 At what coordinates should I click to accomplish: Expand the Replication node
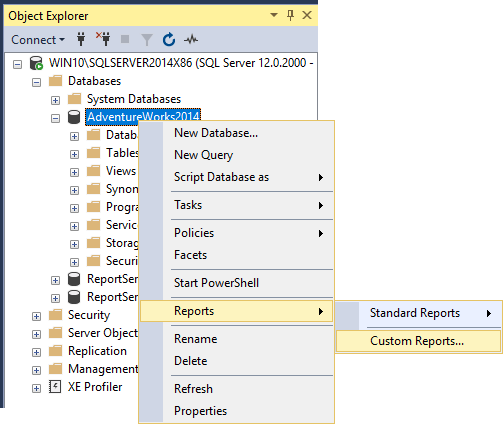pyautogui.click(x=36, y=352)
